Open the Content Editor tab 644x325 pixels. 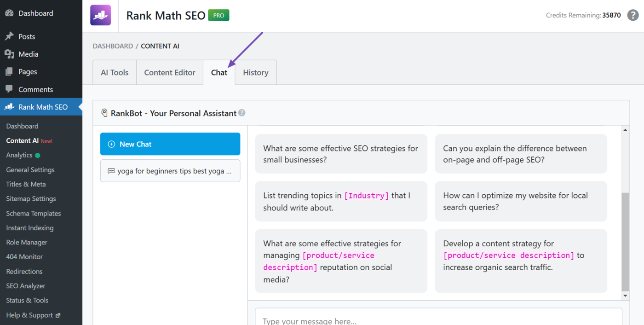coord(170,73)
